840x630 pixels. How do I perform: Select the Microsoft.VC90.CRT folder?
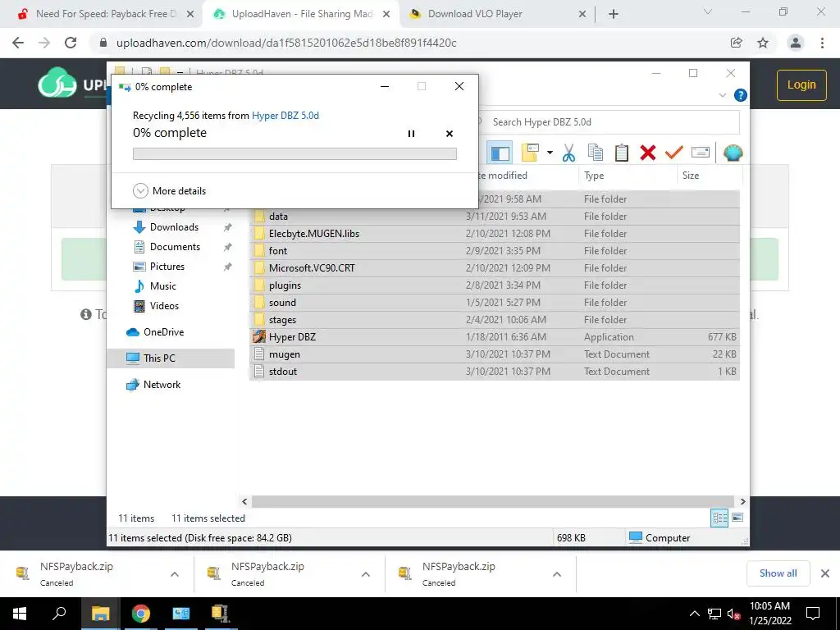point(495,268)
